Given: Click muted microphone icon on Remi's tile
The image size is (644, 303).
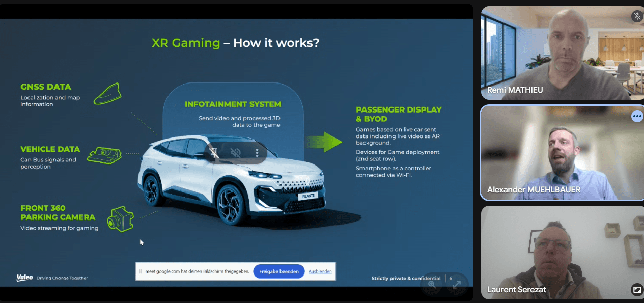Looking at the screenshot, I should point(637,16).
